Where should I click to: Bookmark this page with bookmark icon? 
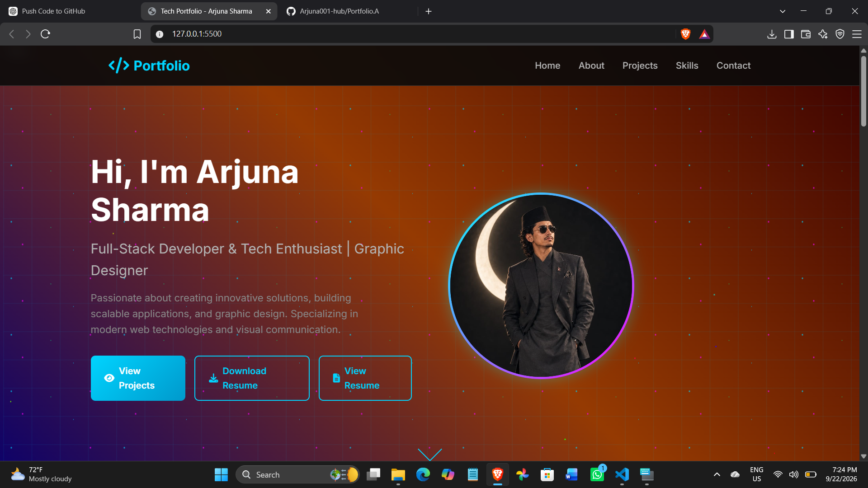(x=137, y=34)
